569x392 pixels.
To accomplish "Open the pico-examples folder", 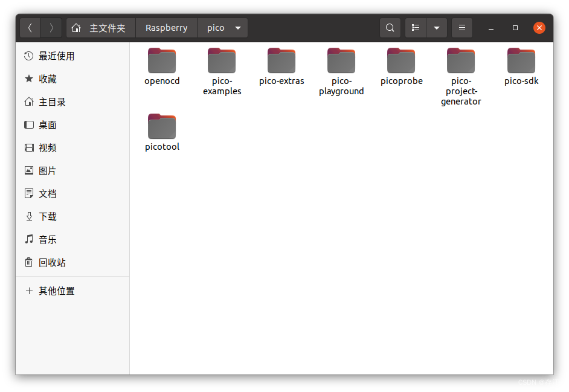I will 222,60.
